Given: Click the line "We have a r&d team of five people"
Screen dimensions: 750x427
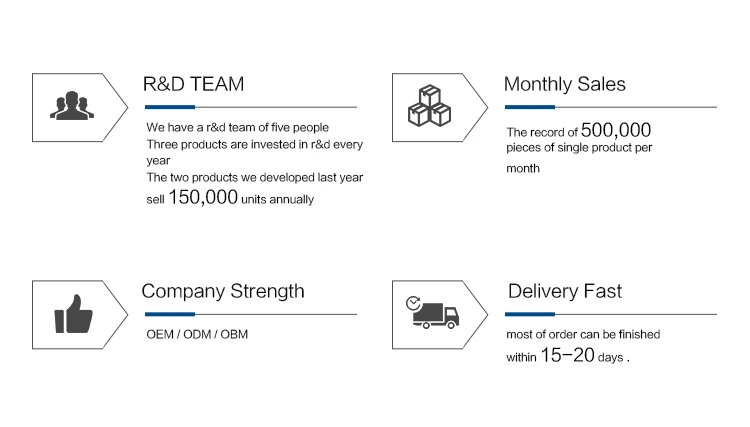Looking at the screenshot, I should [237, 128].
